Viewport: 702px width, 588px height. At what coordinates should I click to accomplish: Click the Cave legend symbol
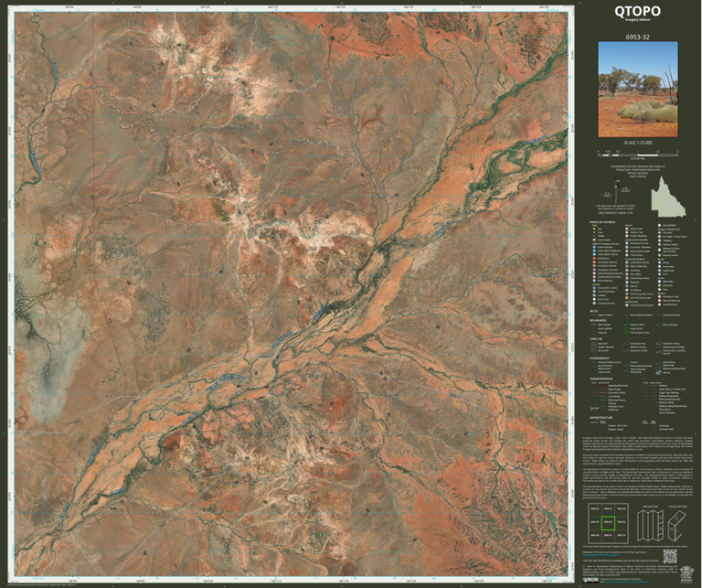pos(659,289)
